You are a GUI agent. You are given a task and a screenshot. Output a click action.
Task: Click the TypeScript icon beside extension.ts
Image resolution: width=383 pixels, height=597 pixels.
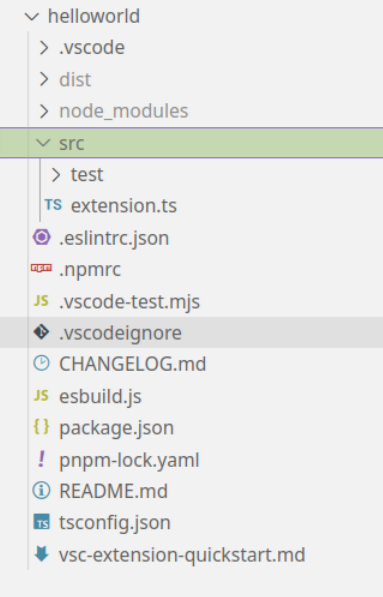(x=53, y=206)
